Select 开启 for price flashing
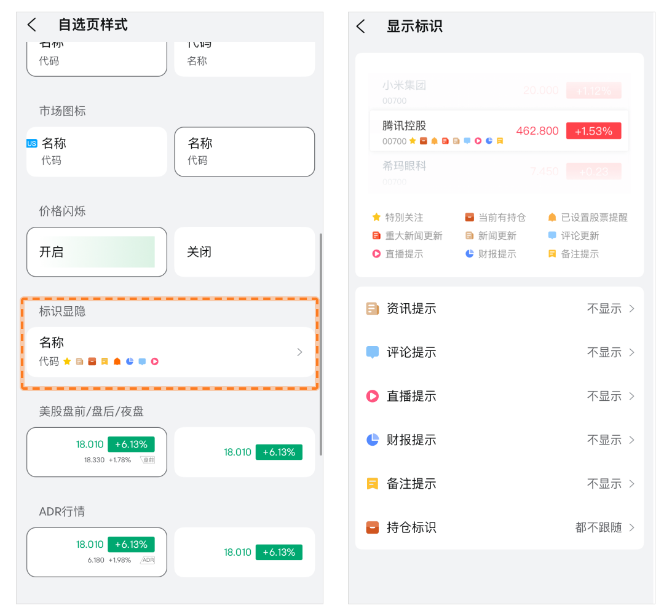Viewport: 672px width, 616px height. tap(97, 252)
